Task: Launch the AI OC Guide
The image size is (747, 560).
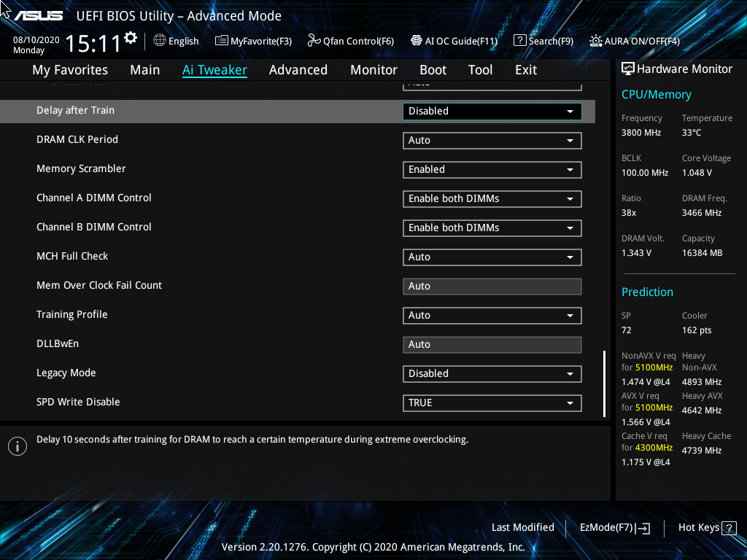Action: click(x=454, y=41)
